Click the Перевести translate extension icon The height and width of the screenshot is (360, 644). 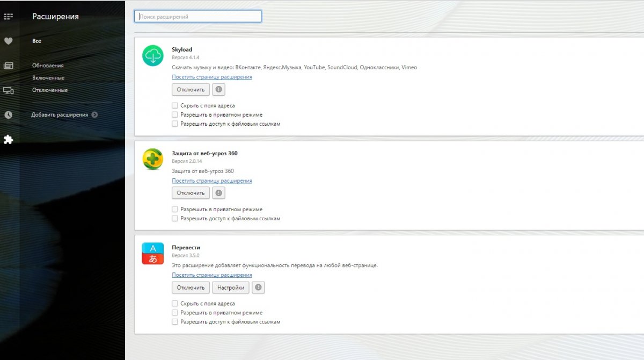(153, 254)
